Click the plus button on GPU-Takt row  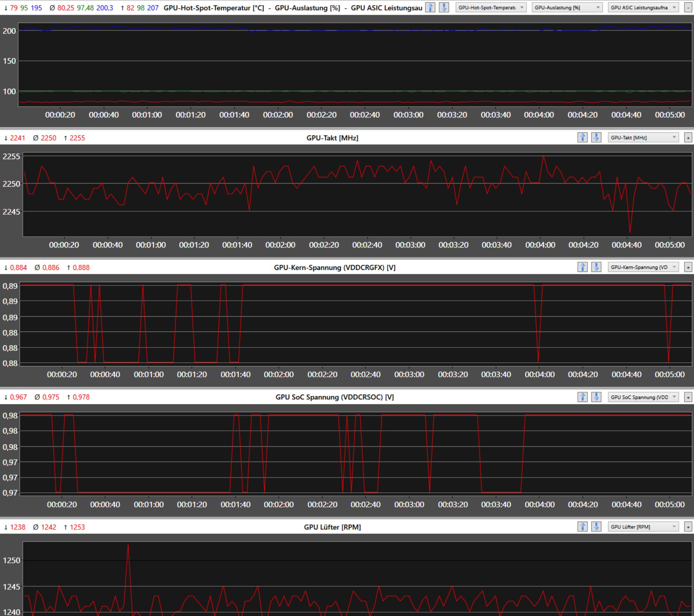click(688, 137)
